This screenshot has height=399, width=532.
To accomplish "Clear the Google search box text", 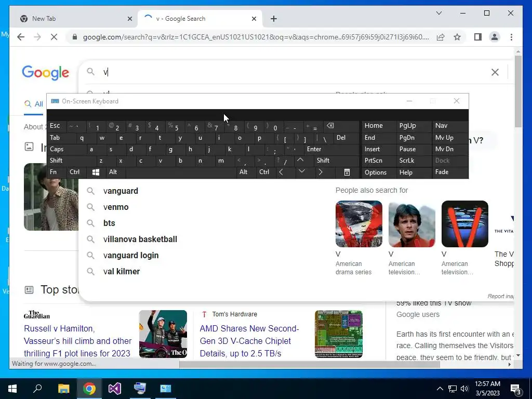I will tap(495, 72).
